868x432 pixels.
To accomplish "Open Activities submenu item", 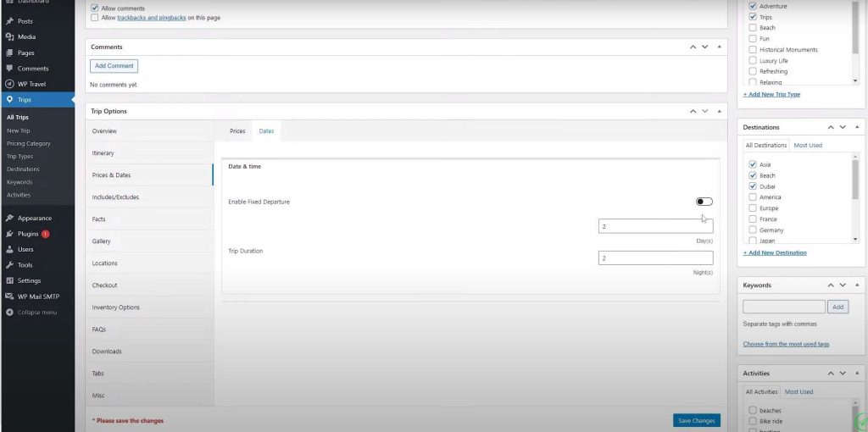I will pyautogui.click(x=19, y=195).
